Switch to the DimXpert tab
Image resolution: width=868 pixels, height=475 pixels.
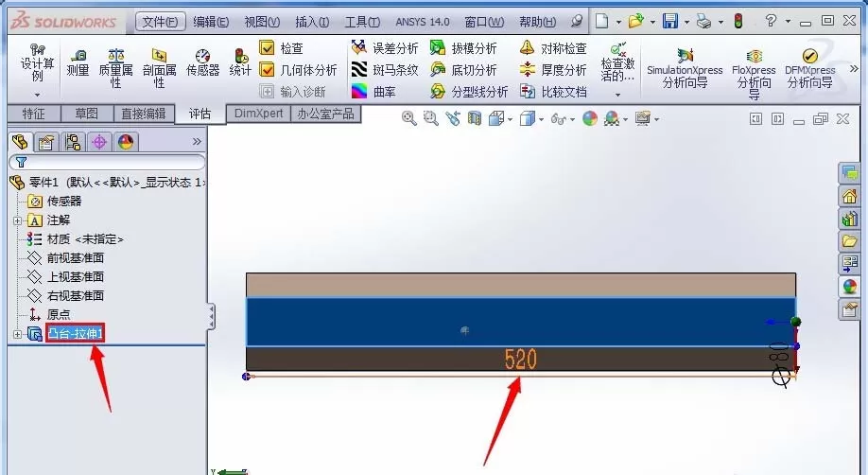coord(258,113)
